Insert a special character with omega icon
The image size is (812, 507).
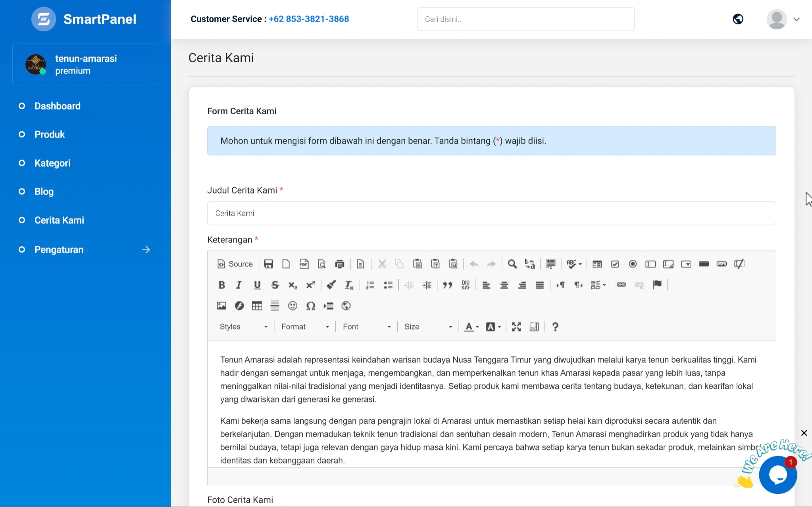pyautogui.click(x=310, y=306)
